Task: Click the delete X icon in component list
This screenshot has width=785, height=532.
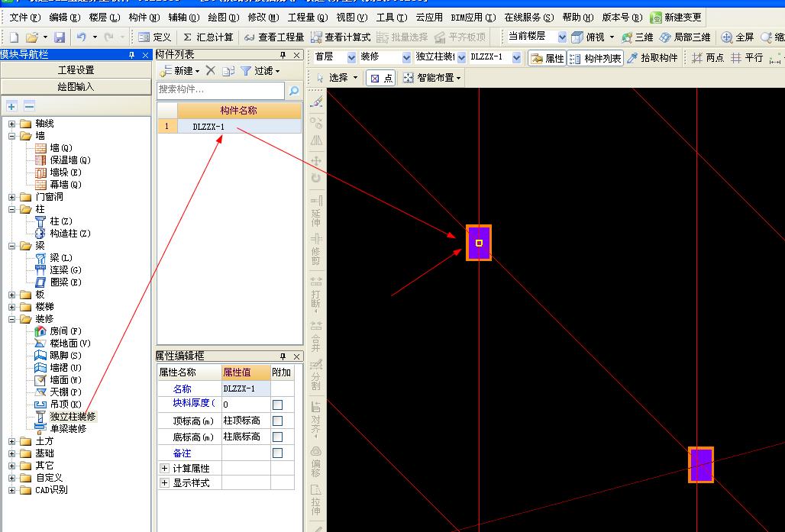Action: [211, 70]
